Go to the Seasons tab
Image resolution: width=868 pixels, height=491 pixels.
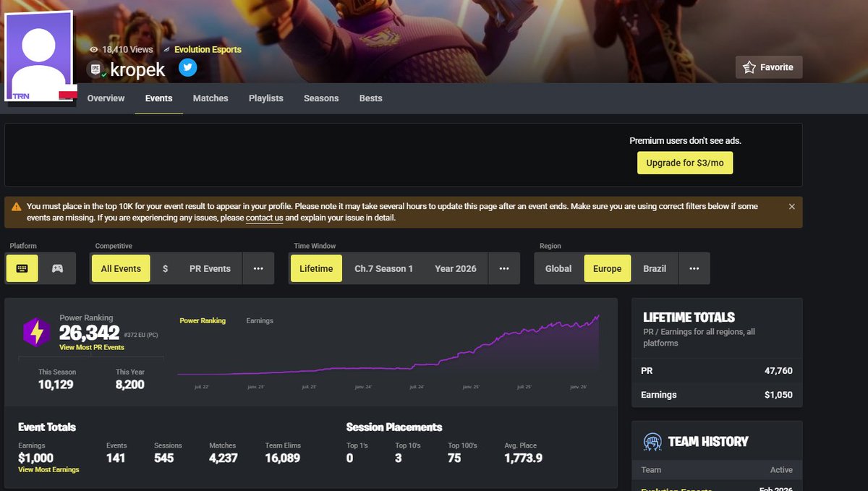pyautogui.click(x=321, y=98)
